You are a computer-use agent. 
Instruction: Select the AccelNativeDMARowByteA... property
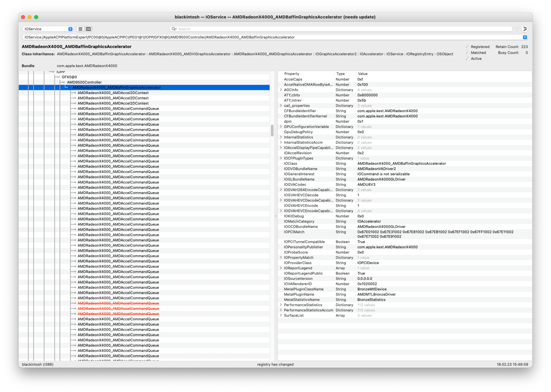tap(308, 85)
